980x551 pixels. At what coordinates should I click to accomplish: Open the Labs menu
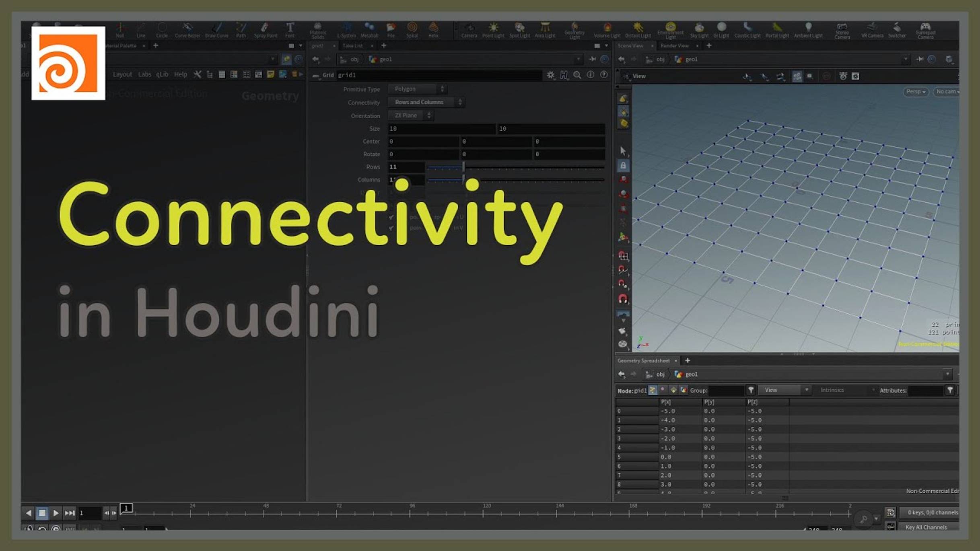pos(144,74)
